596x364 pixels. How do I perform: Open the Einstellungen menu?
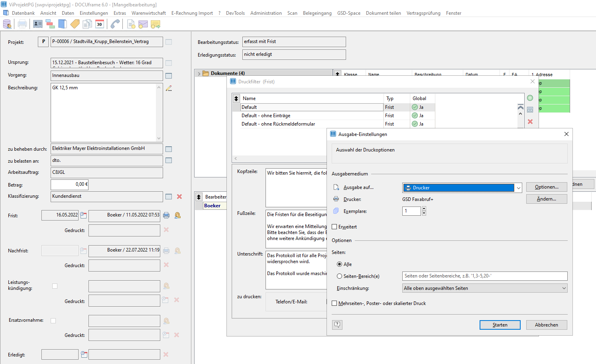[x=94, y=13]
